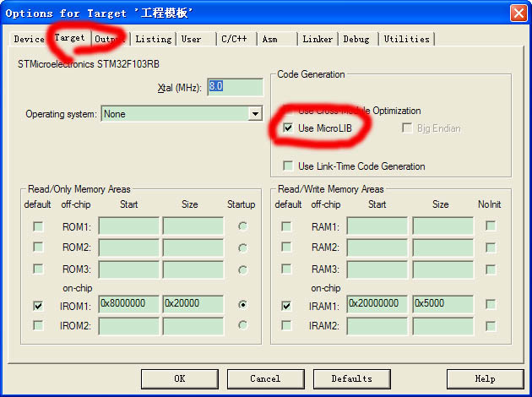
Task: Expand the Operating system dropdown
Action: (255, 114)
